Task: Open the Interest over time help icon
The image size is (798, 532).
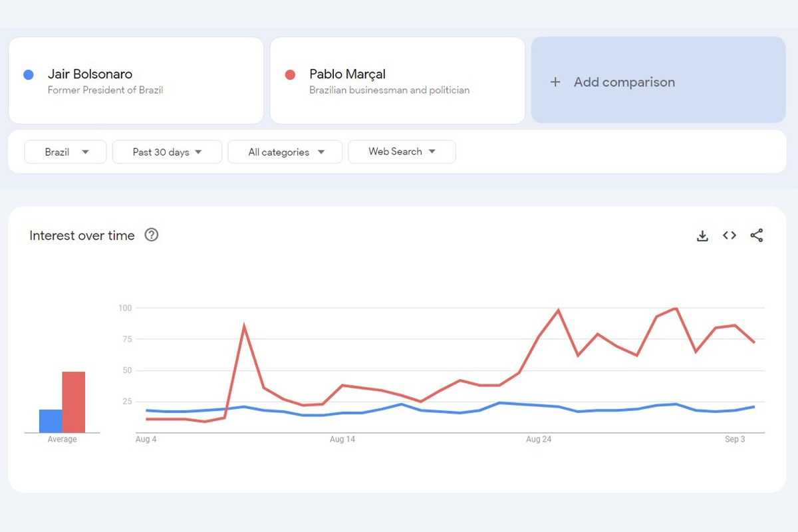Action: [x=152, y=235]
